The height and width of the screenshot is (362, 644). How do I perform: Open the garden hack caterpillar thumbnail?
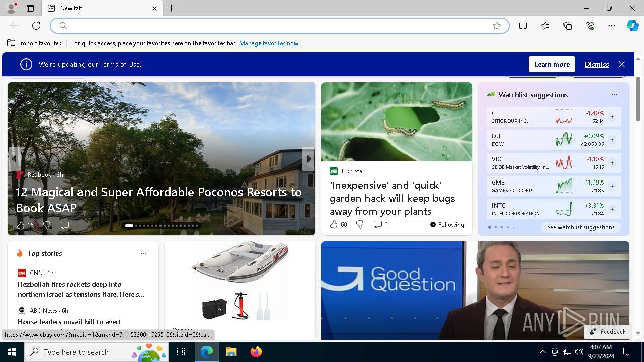point(397,122)
